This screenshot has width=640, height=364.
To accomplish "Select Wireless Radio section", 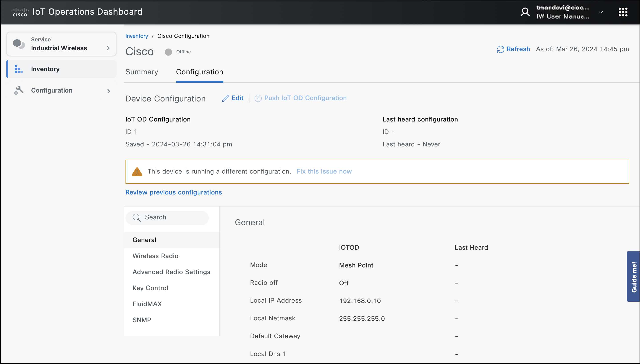I will click(172, 256).
